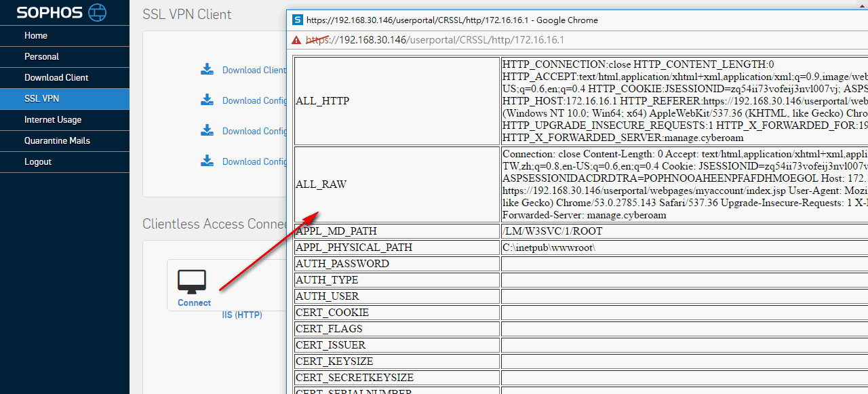Click the URL in the Chrome popup address bar
Screen dimensions: 868x394
[435, 40]
